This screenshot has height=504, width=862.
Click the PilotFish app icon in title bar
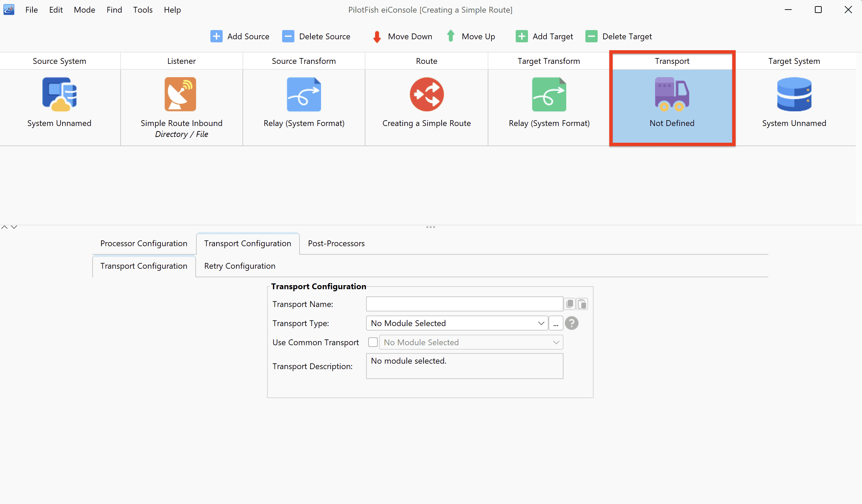[x=9, y=10]
